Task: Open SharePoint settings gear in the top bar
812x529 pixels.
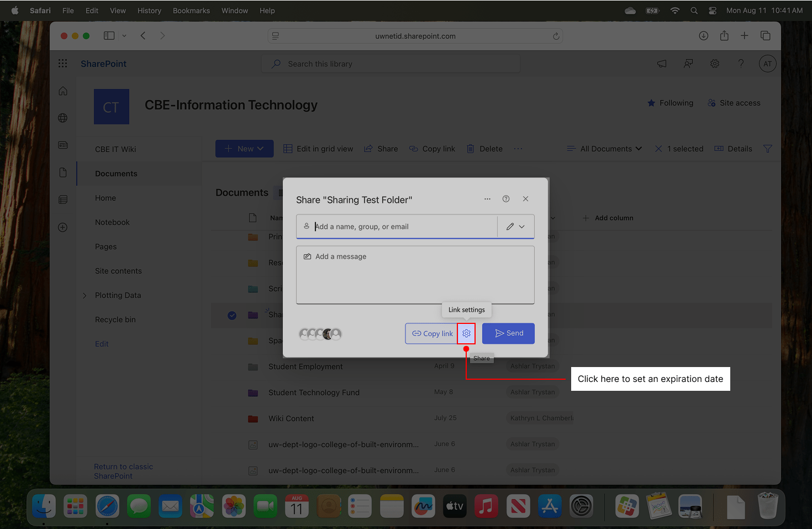Action: [x=714, y=63]
